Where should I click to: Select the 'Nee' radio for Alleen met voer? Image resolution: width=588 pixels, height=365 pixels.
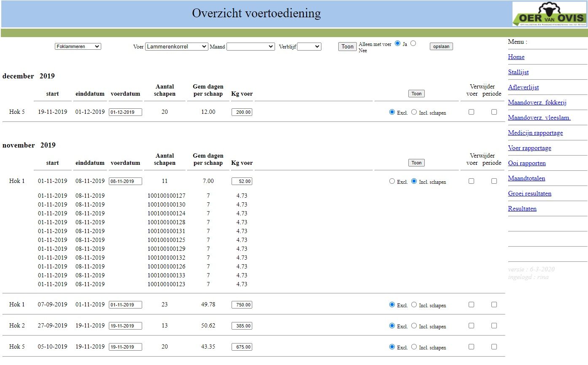413,43
